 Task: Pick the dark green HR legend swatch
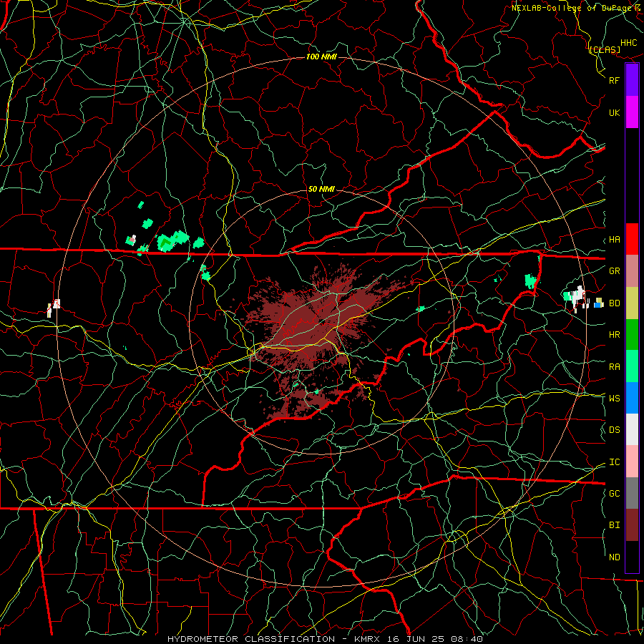632,335
